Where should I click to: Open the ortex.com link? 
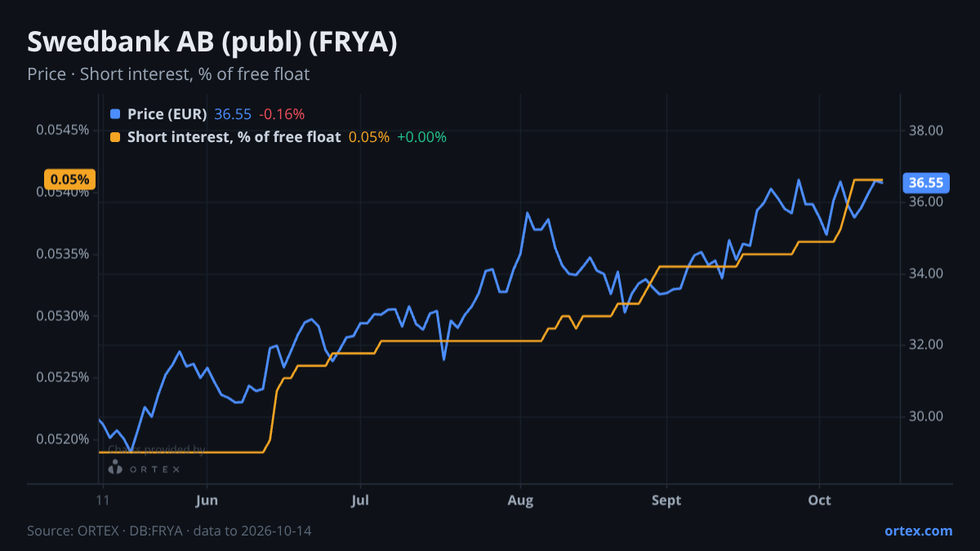point(919,531)
